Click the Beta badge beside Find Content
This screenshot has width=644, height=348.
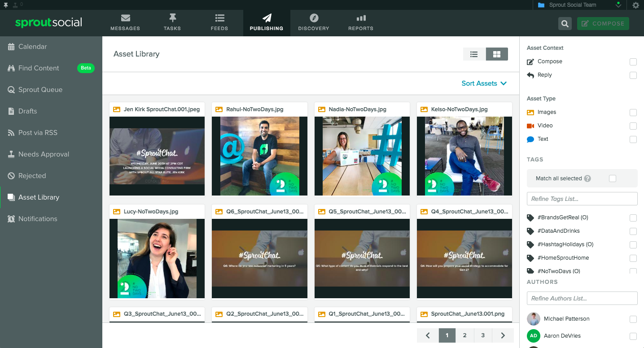point(86,68)
